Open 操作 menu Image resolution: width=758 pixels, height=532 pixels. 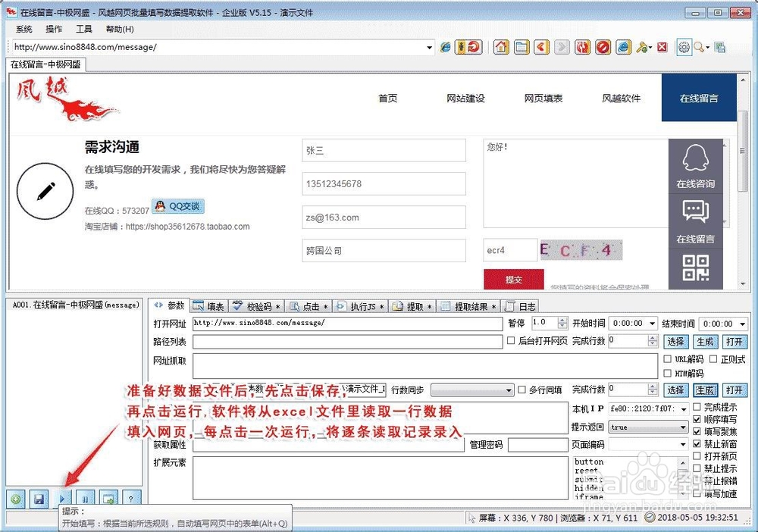point(54,29)
